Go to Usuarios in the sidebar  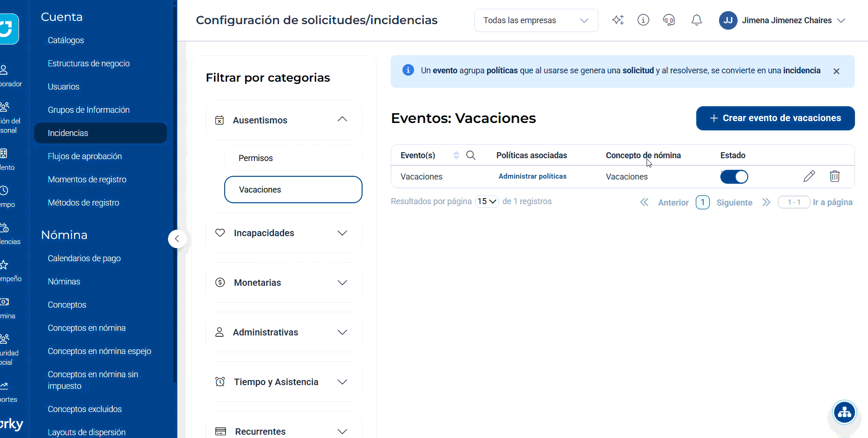click(64, 87)
